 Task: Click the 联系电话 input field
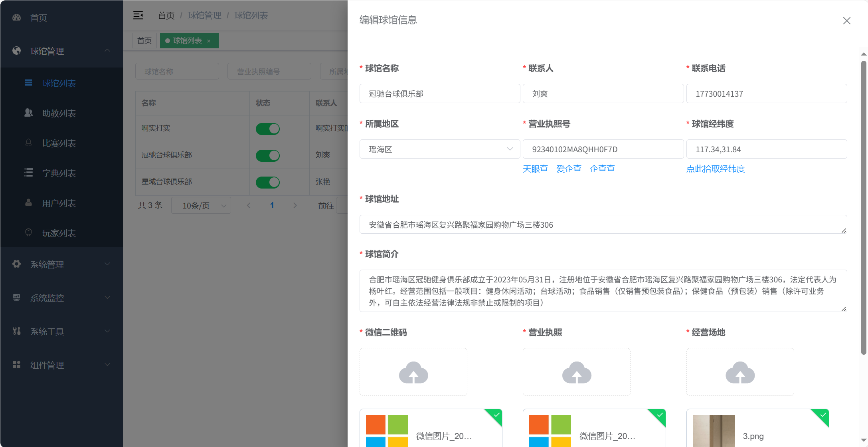pos(766,94)
